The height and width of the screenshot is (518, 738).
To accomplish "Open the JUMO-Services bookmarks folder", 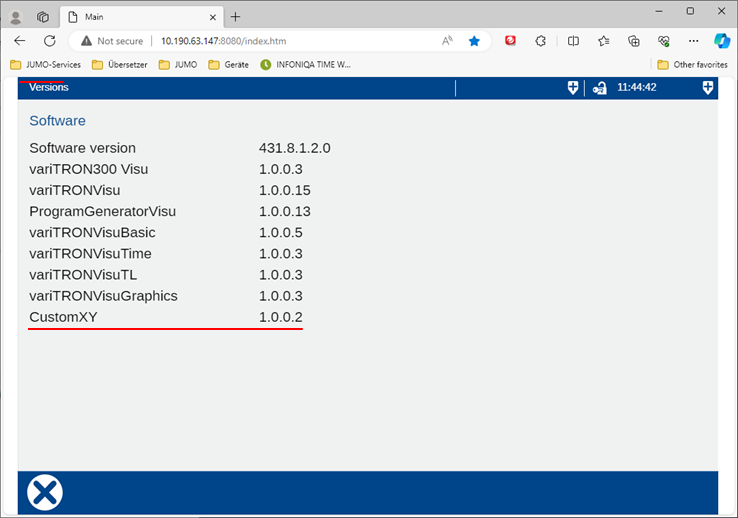I will click(45, 65).
